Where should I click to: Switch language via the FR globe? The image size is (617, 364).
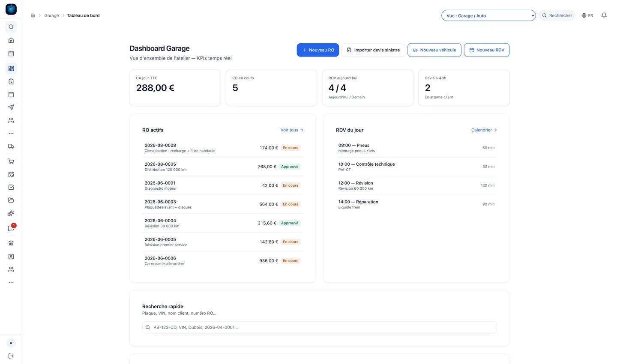tap(587, 15)
